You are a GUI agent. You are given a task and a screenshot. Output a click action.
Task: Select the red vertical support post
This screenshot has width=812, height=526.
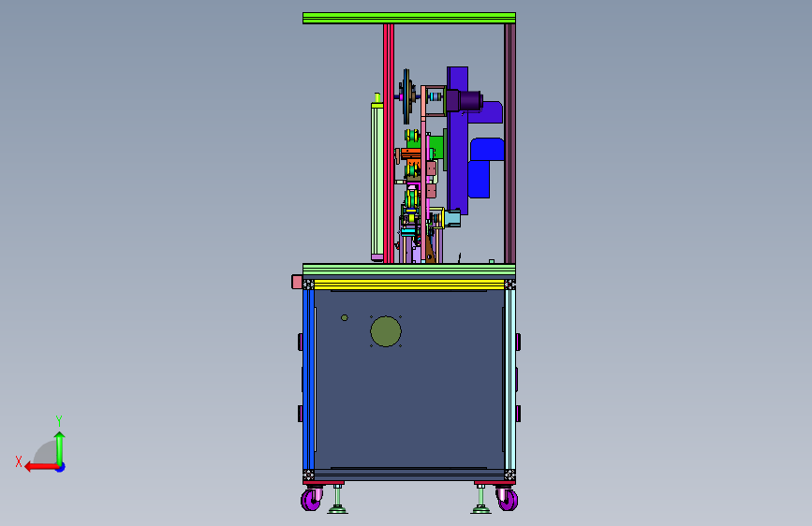tap(389, 143)
